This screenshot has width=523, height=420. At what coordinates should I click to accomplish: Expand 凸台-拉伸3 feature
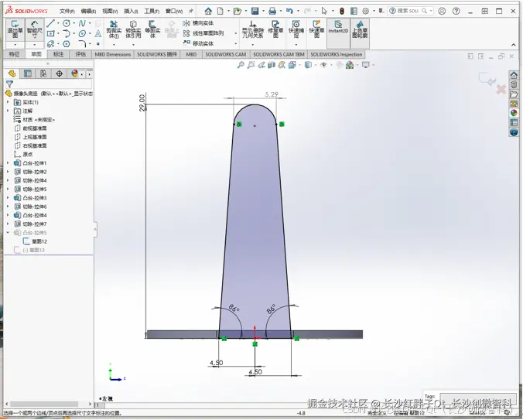[x=8, y=198]
